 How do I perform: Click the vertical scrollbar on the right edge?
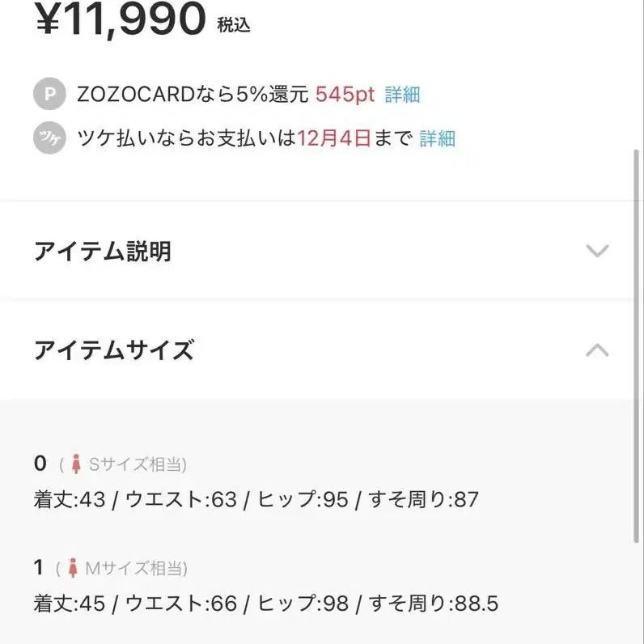pyautogui.click(x=637, y=340)
